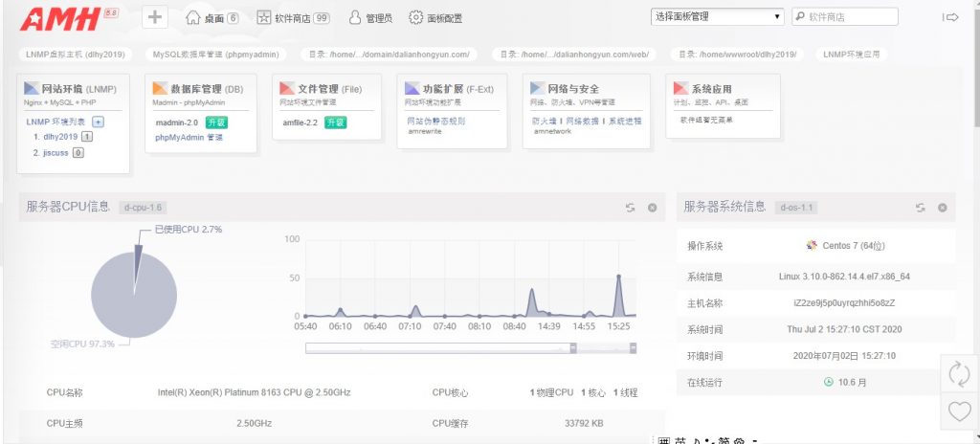Click the 在线运行 clock icon
Viewport: 980px width, 444px height.
829,382
